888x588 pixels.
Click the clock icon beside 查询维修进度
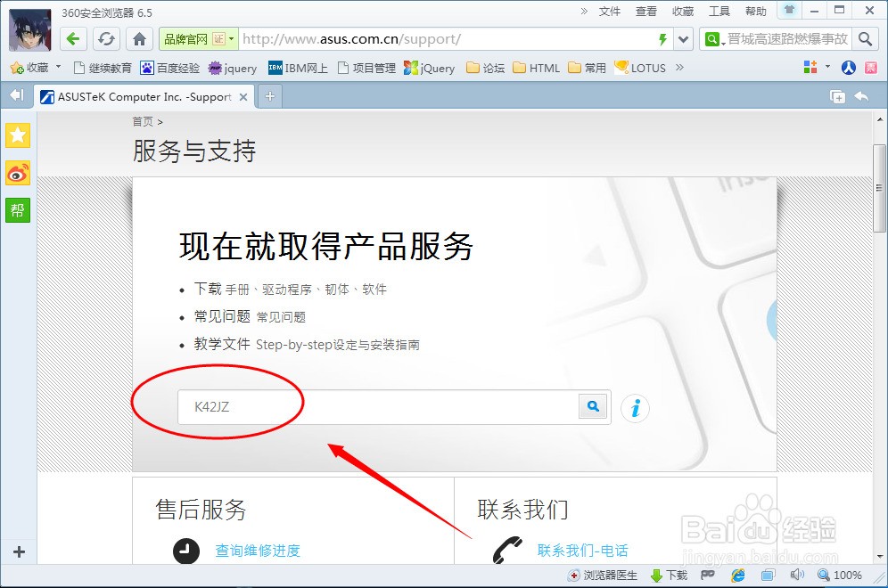point(186,551)
